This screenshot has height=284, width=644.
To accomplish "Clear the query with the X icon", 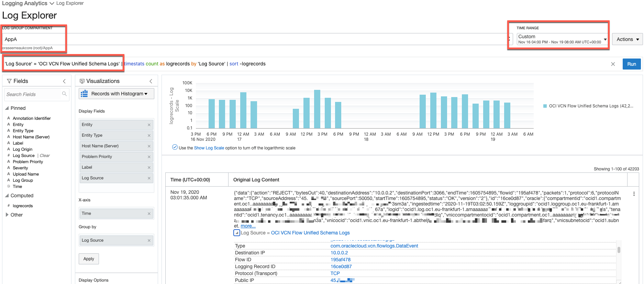I will (x=613, y=64).
